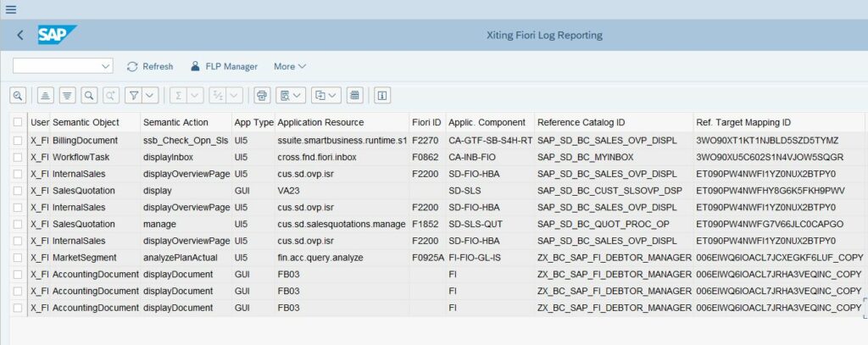
Task: Change the layout with the grid icon
Action: pyautogui.click(x=355, y=95)
